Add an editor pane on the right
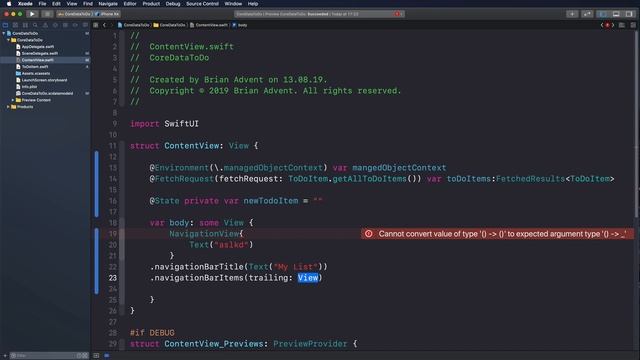 tap(633, 25)
